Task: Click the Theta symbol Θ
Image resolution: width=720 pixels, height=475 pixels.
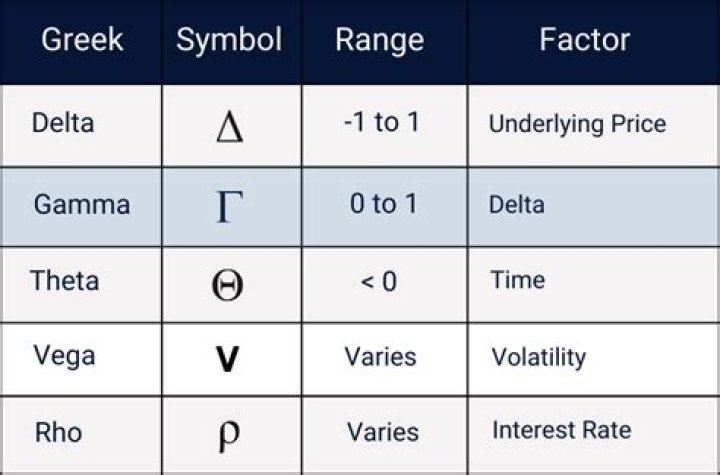Action: 227,285
